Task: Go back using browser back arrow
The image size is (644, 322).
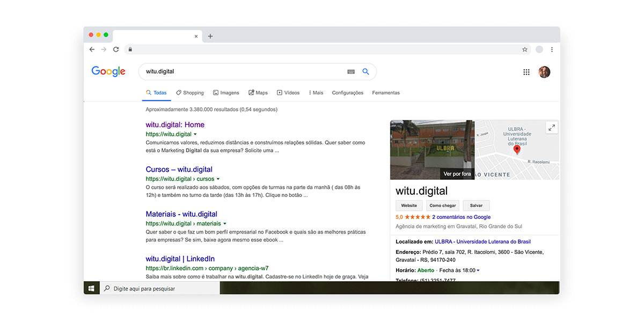Action: click(92, 49)
